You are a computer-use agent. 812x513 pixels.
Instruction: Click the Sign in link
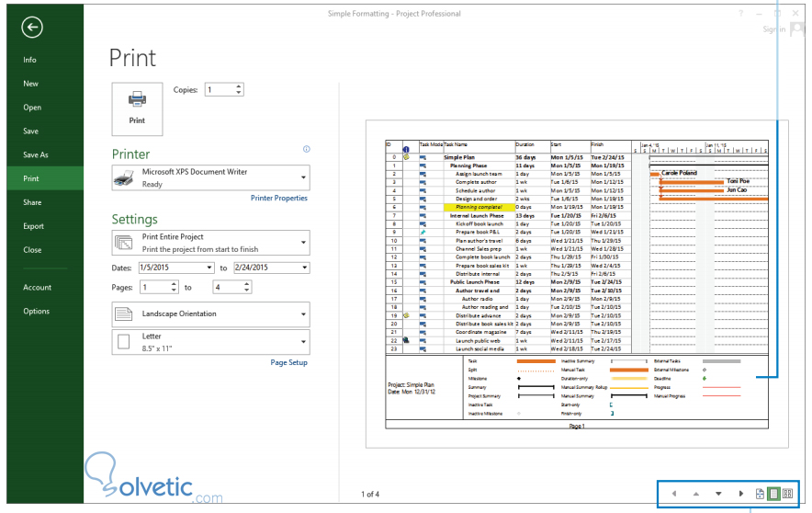pyautogui.click(x=773, y=29)
